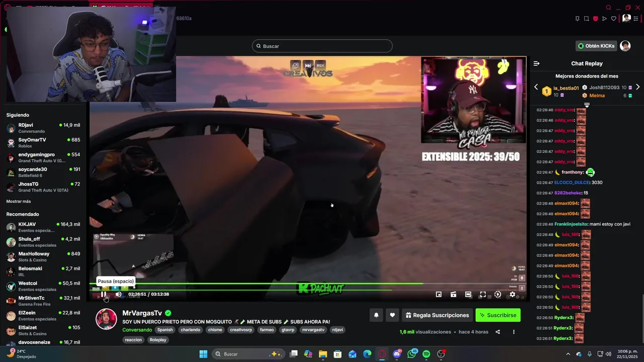The width and height of the screenshot is (644, 362).
Task: Click Regala Suscripciones button
Action: pos(437,315)
